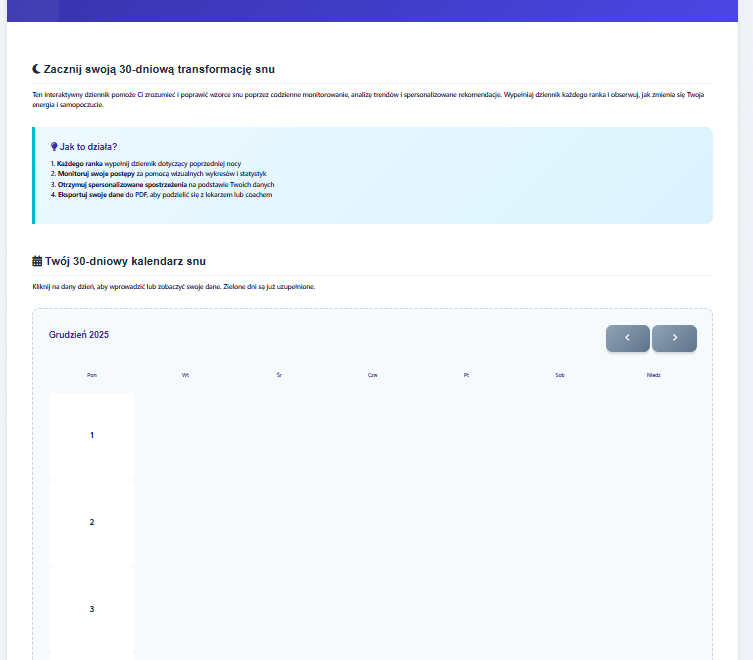Click the calendar icon beside "Twój 30-dniowy kalendarz snu"
753x660 pixels.
click(37, 261)
